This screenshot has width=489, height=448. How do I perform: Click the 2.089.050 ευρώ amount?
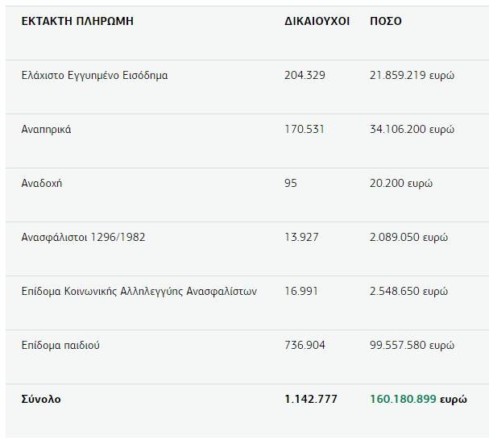pos(408,238)
